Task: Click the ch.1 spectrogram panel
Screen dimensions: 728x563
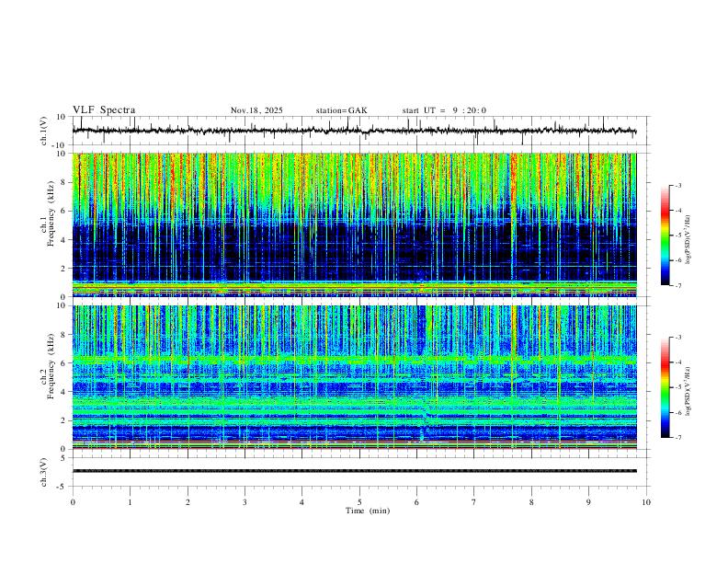Action: (354, 224)
